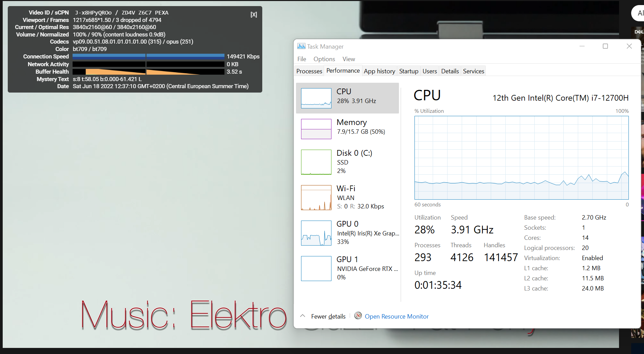This screenshot has width=644, height=354.
Task: Click the 141457 handles count
Action: point(501,257)
